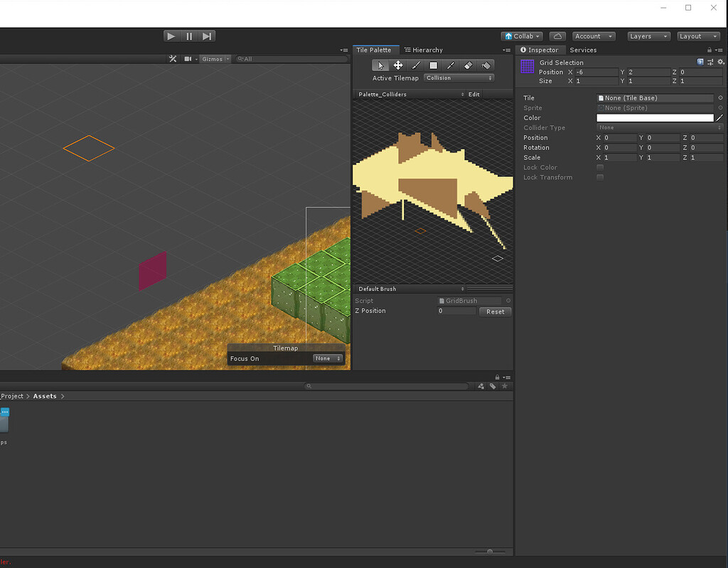The width and height of the screenshot is (728, 568).
Task: Open Grid Selection help with the question mark icon
Action: [x=700, y=63]
